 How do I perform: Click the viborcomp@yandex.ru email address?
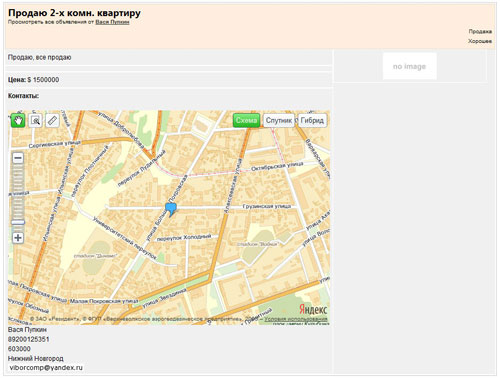click(46, 367)
